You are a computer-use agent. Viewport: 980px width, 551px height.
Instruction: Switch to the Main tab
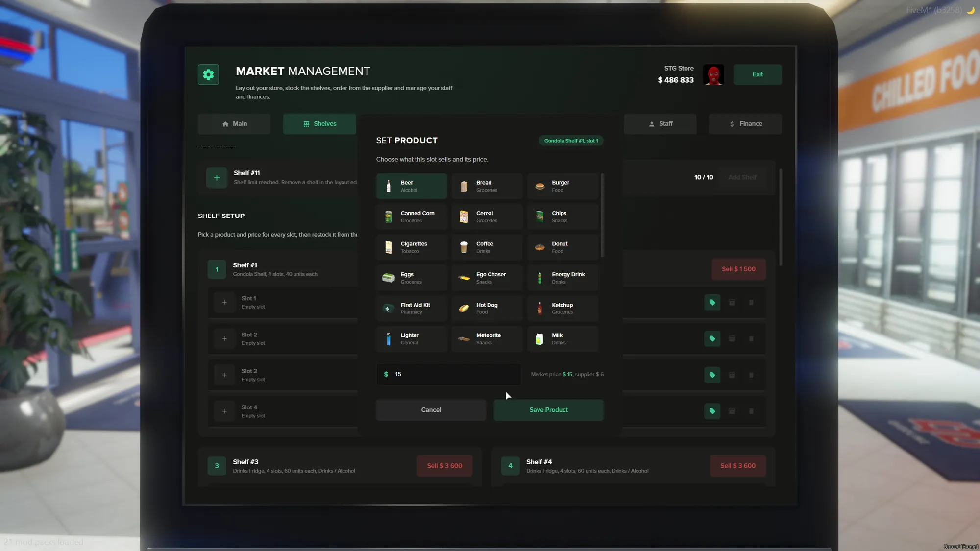[x=234, y=124]
